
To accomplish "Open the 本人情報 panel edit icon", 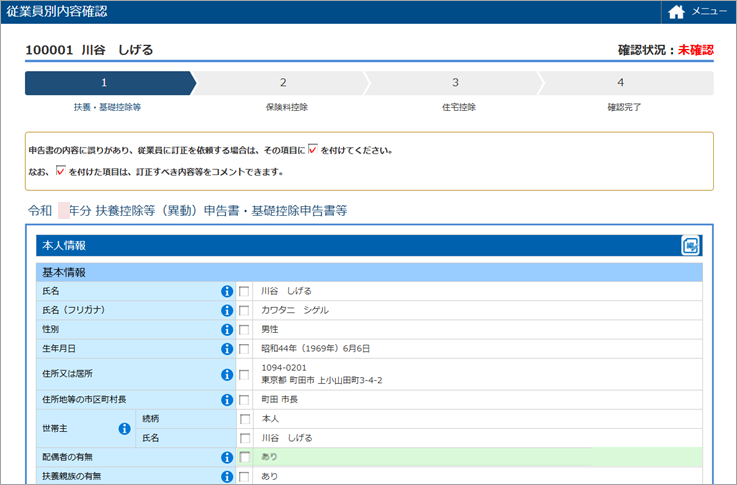I will click(690, 245).
